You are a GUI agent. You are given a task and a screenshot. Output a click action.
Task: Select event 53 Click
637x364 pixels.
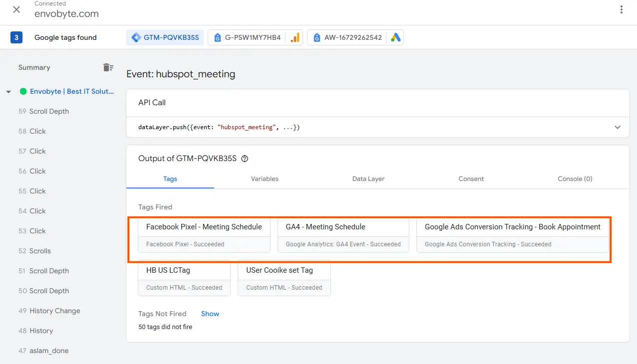pos(32,231)
